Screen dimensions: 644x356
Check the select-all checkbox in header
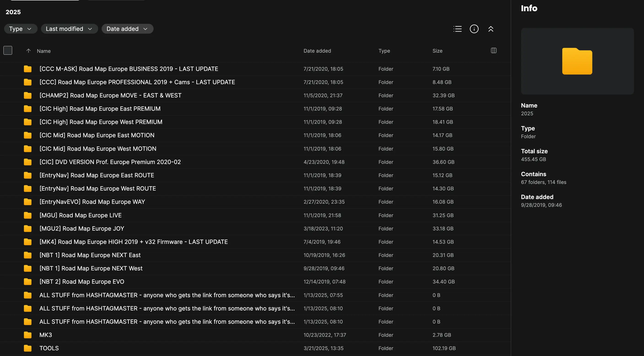(x=8, y=51)
